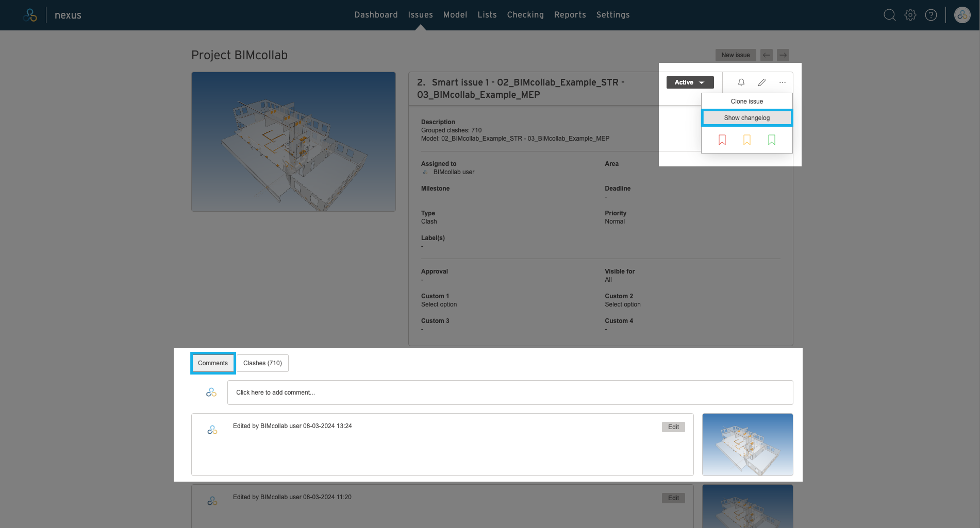The height and width of the screenshot is (528, 980).
Task: Open the Lists menu
Action: (487, 15)
